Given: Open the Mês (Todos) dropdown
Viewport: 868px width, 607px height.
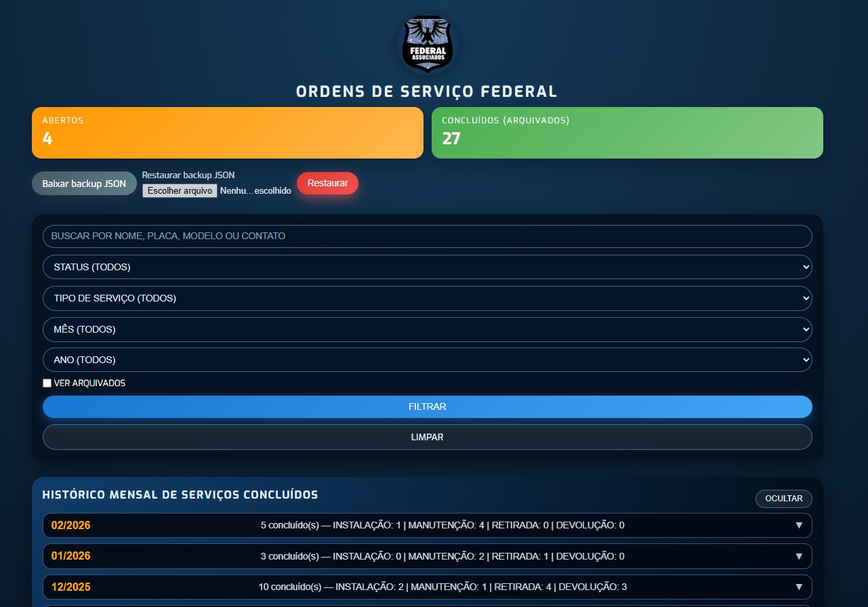Looking at the screenshot, I should click(x=428, y=329).
